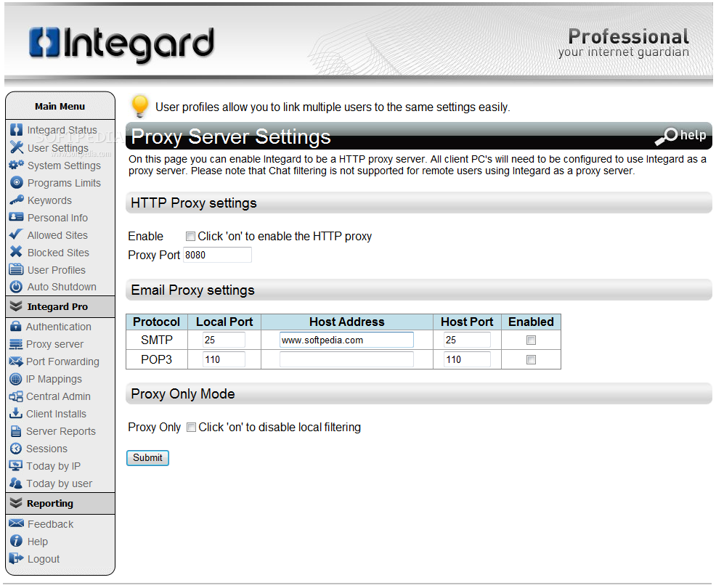Click the magnifier help icon
The width and height of the screenshot is (716, 588).
tap(667, 136)
